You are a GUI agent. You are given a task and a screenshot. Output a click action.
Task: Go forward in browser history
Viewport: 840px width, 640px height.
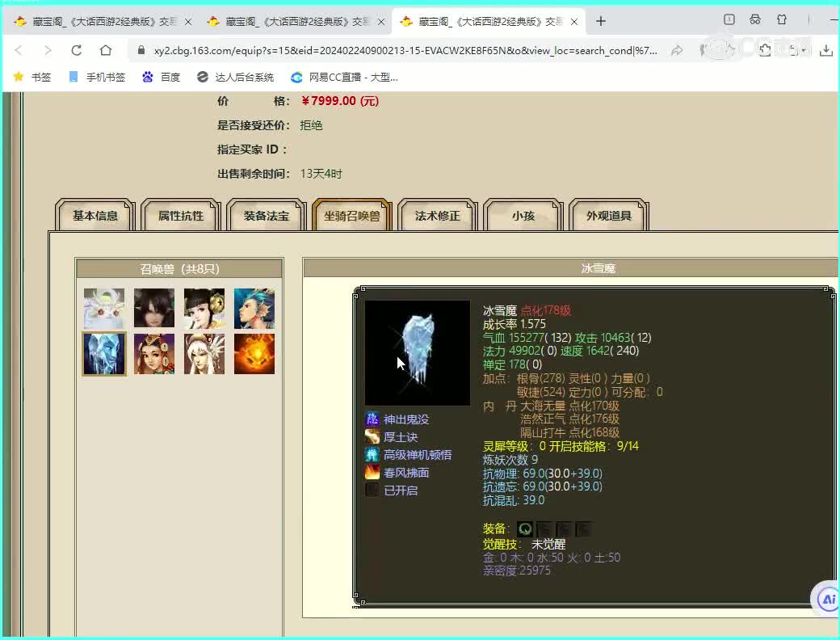48,50
